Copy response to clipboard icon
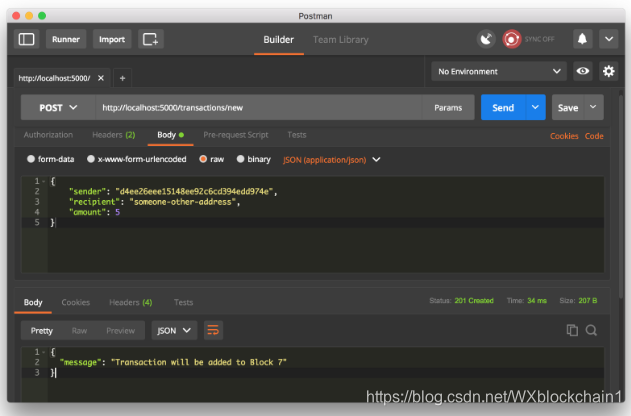 pos(572,330)
